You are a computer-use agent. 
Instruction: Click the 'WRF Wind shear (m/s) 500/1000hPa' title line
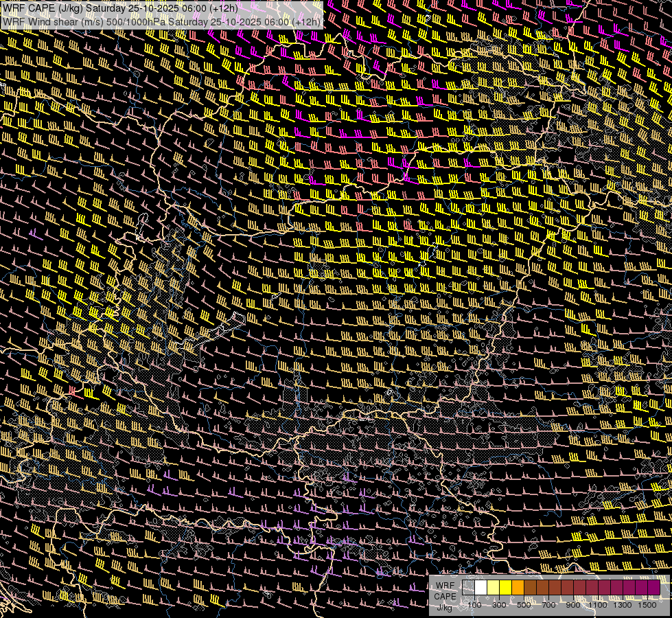pos(161,22)
